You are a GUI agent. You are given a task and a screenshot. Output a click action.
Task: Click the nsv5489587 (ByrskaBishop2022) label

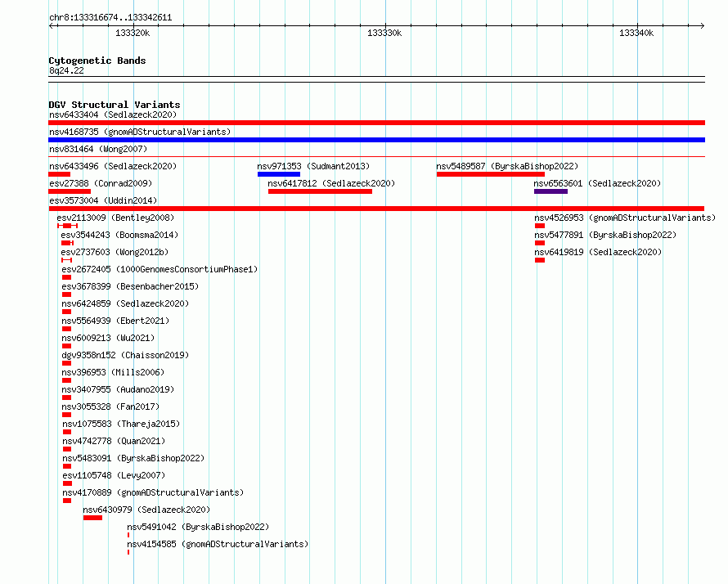tap(507, 166)
